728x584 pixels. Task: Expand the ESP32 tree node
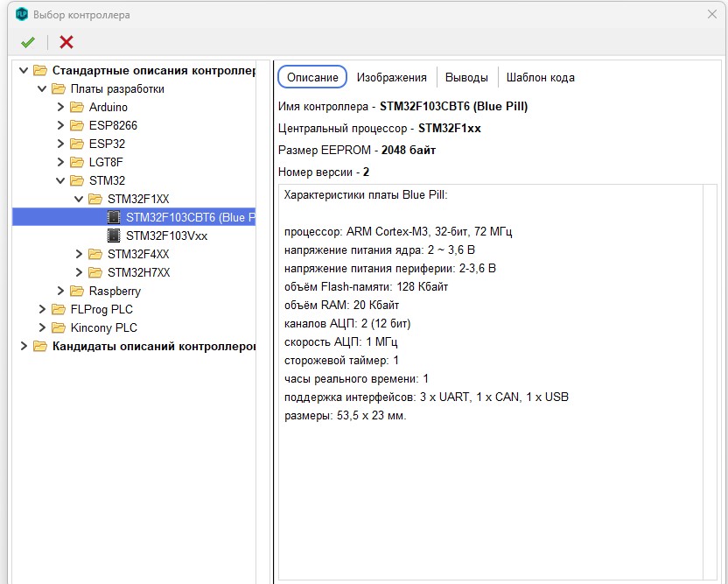[60, 144]
